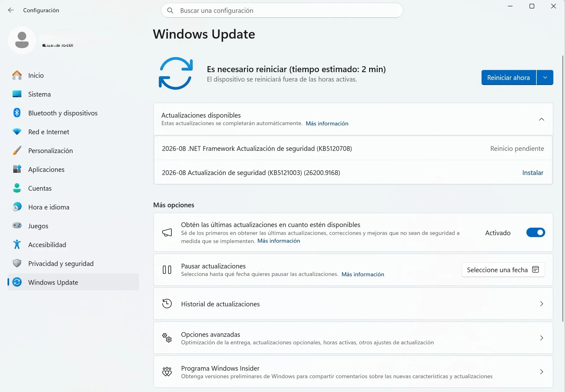Toggle off getting latest updates early
Viewport: 565px width, 392px height.
[536, 232]
